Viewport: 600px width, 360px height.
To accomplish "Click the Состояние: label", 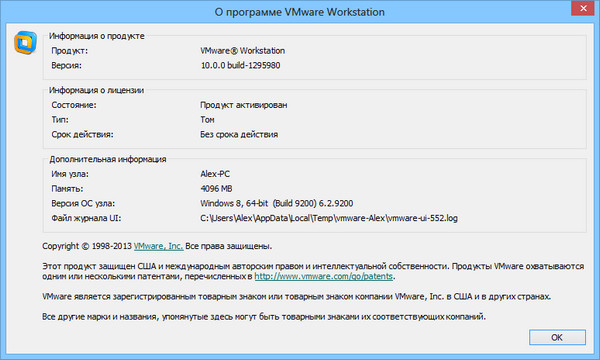I will (x=74, y=105).
